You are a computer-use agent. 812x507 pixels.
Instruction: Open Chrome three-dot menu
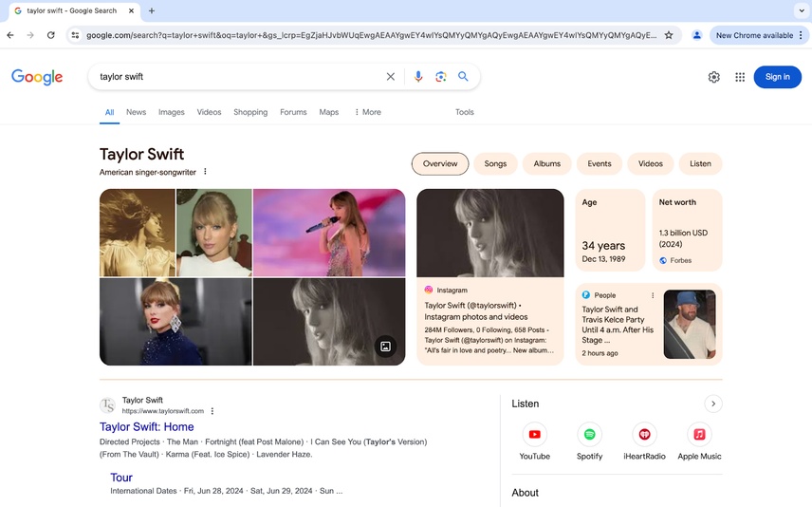(802, 35)
